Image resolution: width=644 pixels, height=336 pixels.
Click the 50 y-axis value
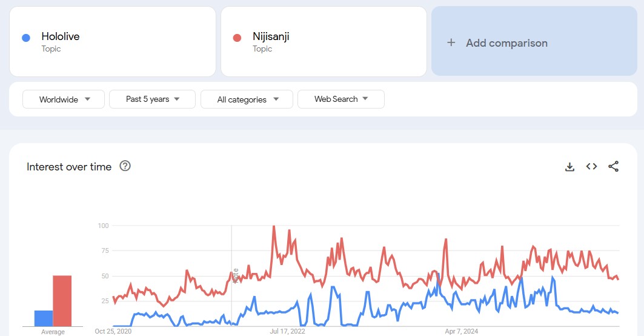coord(105,276)
